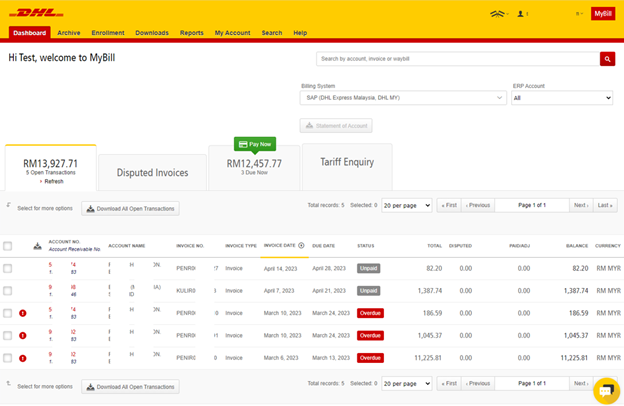Open the My Account menu
The width and height of the screenshot is (624, 406).
pos(232,33)
